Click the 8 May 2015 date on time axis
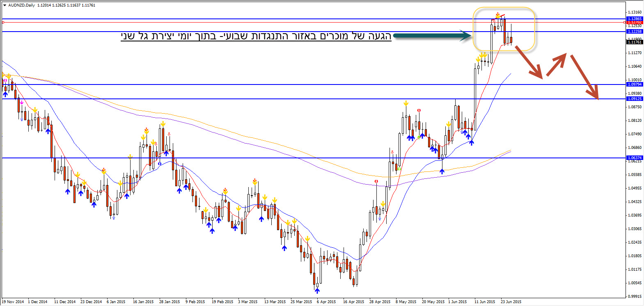The image size is (644, 306). [x=406, y=302]
